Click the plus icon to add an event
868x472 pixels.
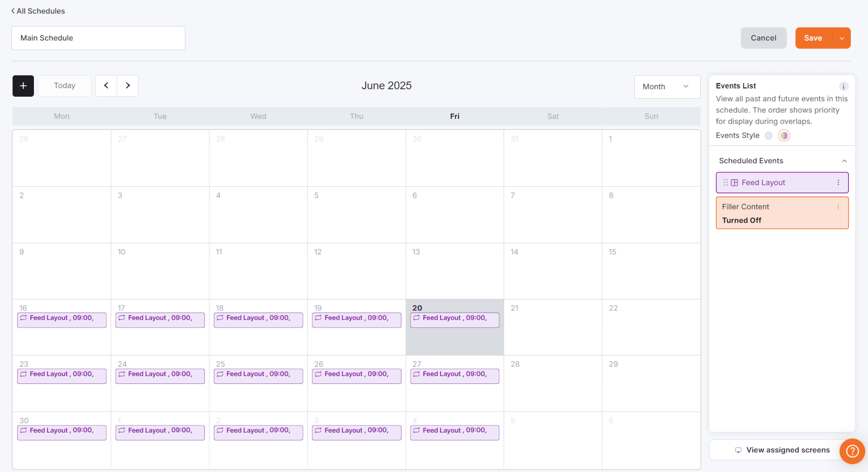(x=23, y=86)
